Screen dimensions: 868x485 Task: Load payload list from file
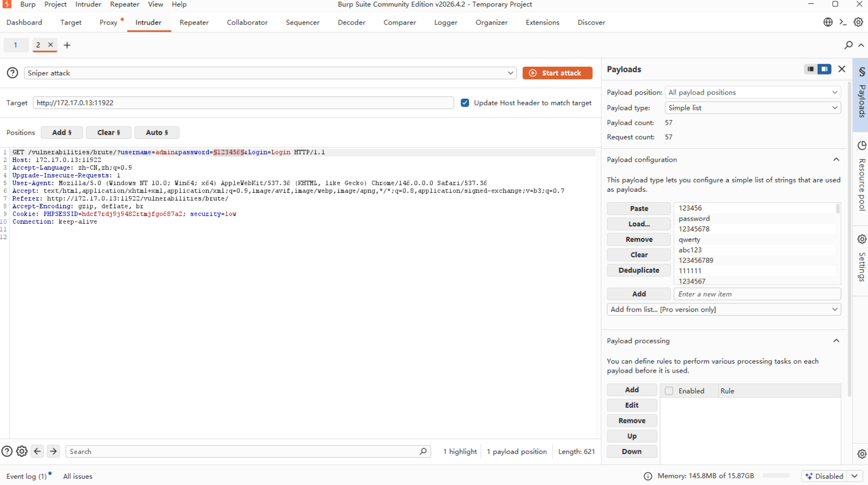(x=639, y=224)
